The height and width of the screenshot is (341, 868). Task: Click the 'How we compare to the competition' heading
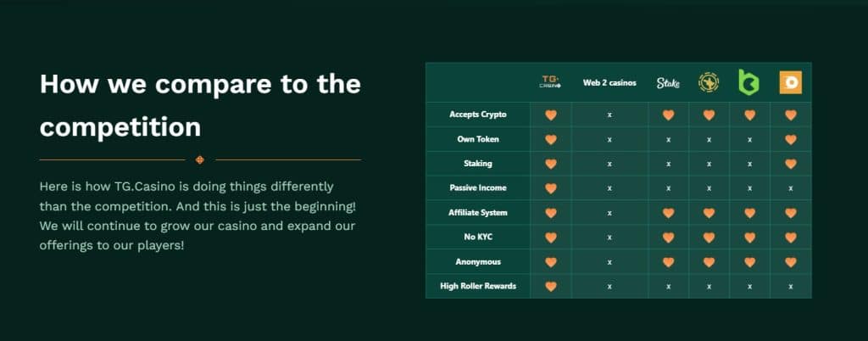200,105
